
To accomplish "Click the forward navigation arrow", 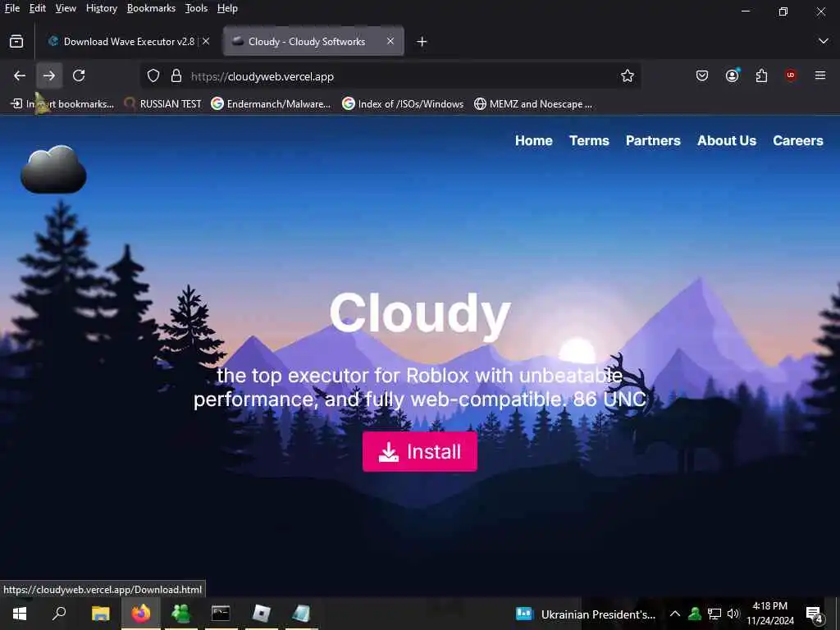I will (49, 75).
